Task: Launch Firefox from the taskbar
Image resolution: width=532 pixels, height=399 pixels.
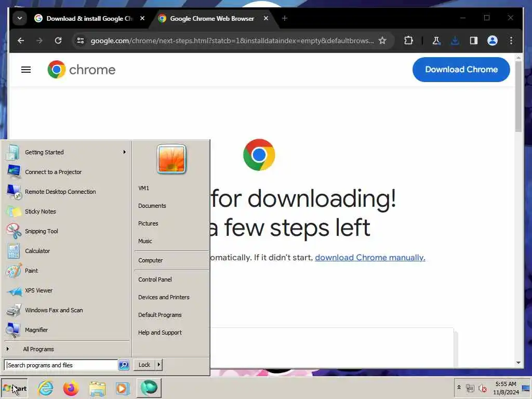Action: tap(71, 388)
